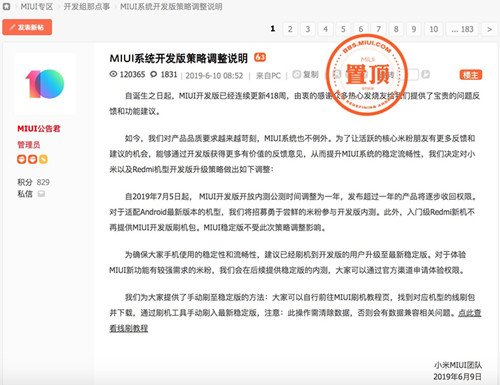The height and width of the screenshot is (385, 500).
Task: Go to page 7
Action: tap(378, 29)
